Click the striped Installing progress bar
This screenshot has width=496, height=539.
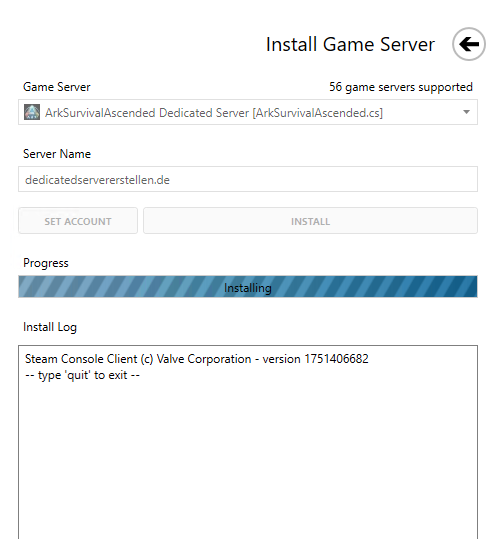(x=248, y=286)
